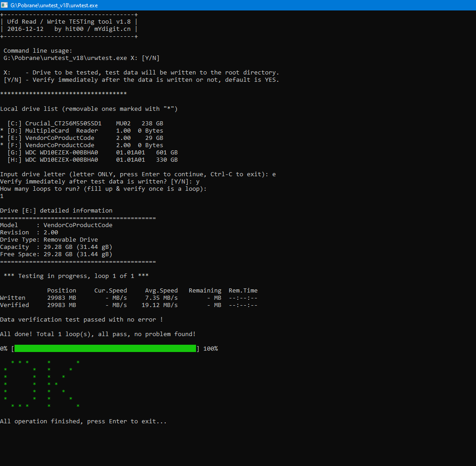Select the 'Capacity : 29.28 GB' line

coord(56,247)
